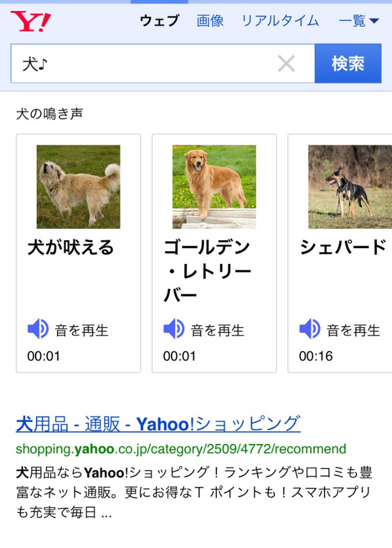Open 犬用品 - 通販 - Yahoo!ショッピング link
Screen dimensions: 392x548
158,423
